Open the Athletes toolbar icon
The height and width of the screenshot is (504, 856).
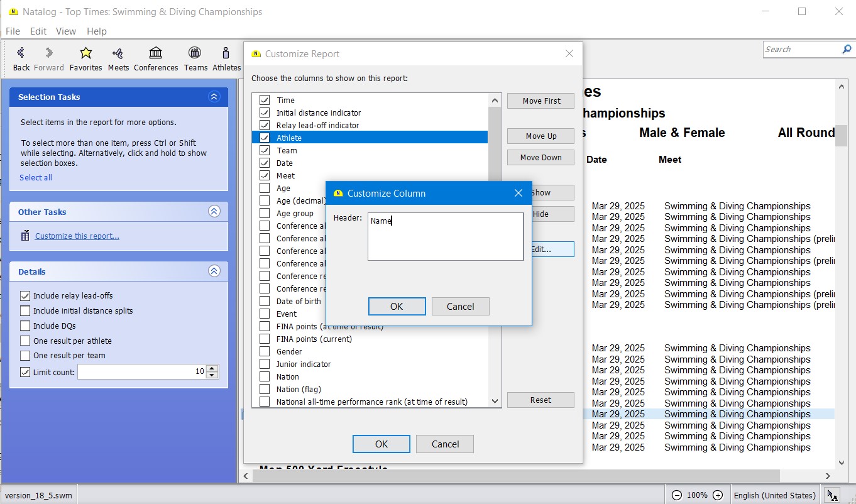coord(226,53)
